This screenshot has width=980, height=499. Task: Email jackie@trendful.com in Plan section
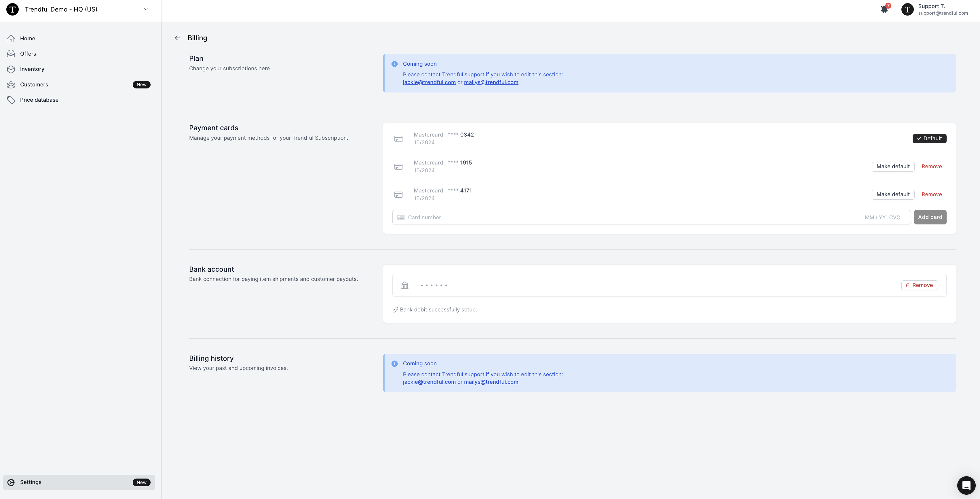point(429,82)
